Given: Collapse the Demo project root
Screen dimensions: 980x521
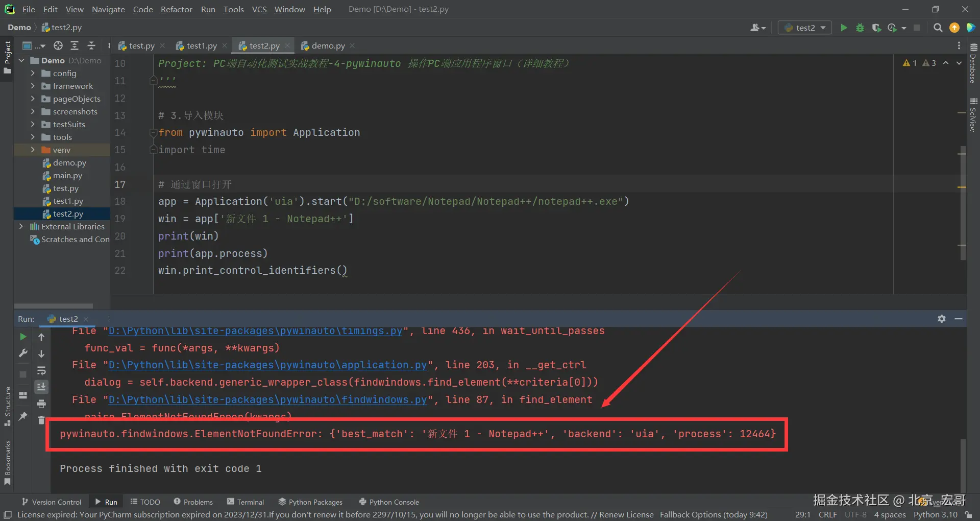Looking at the screenshot, I should (x=21, y=60).
